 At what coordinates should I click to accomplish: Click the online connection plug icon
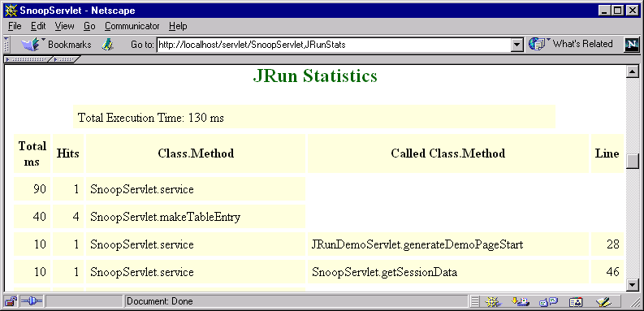point(32,301)
